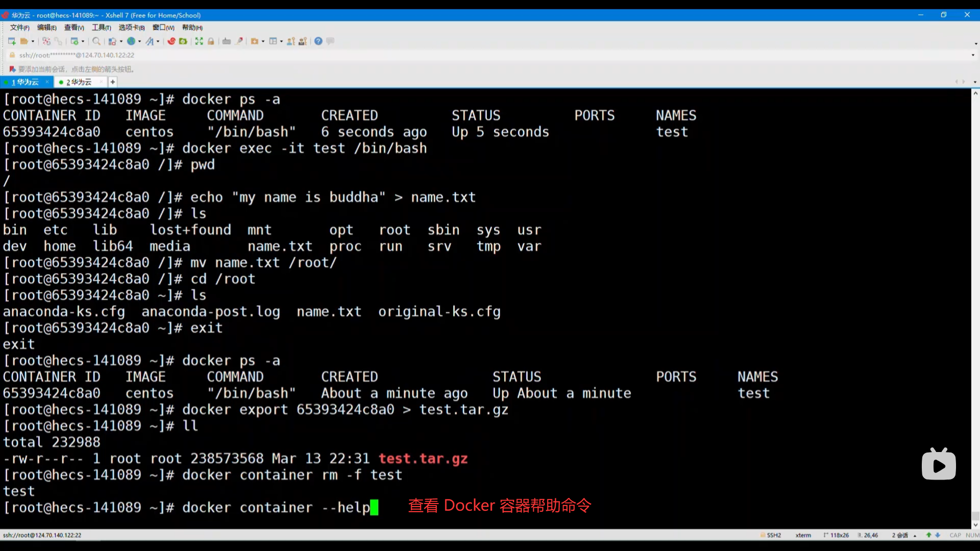Open the 工具(T) menu

coord(101,28)
